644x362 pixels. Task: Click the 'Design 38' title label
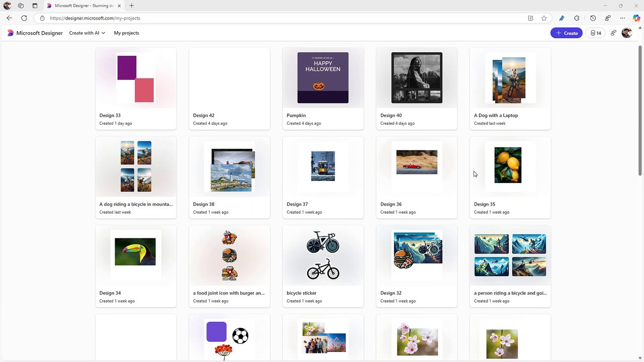click(204, 204)
